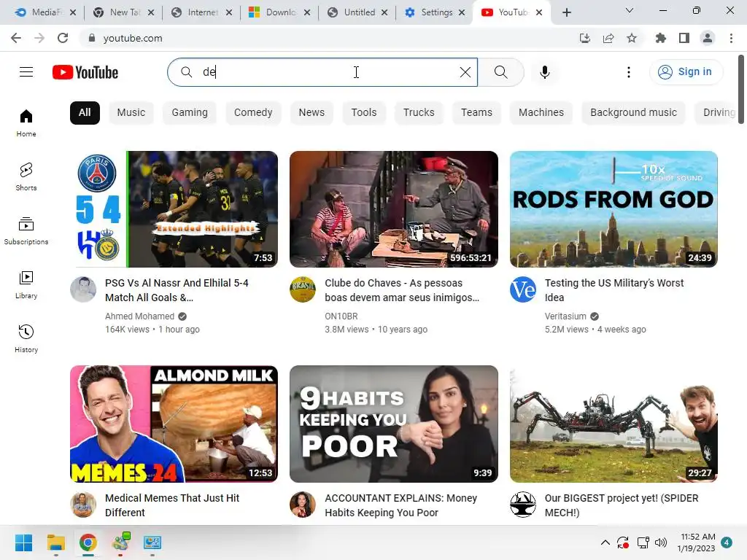The height and width of the screenshot is (560, 747).
Task: Open Clube do Chaves video thumbnail
Action: 394,209
